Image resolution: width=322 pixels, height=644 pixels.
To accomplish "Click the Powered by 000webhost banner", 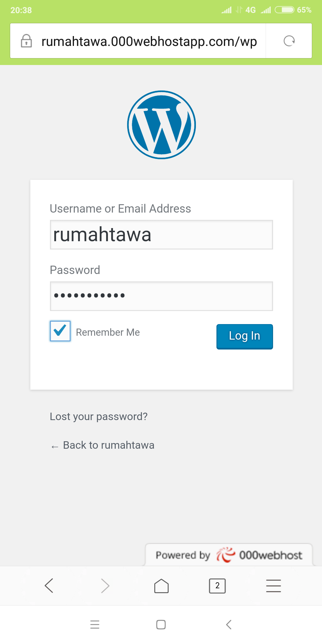I will coord(229,555).
